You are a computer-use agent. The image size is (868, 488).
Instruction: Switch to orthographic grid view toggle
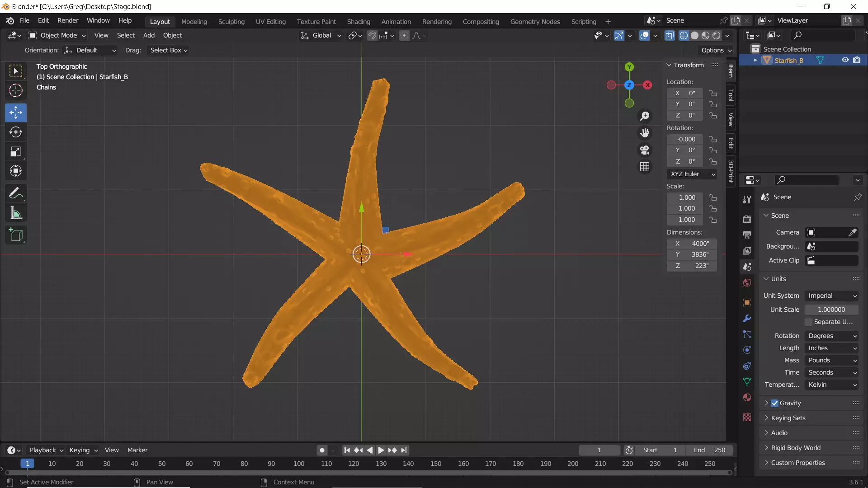tap(645, 167)
